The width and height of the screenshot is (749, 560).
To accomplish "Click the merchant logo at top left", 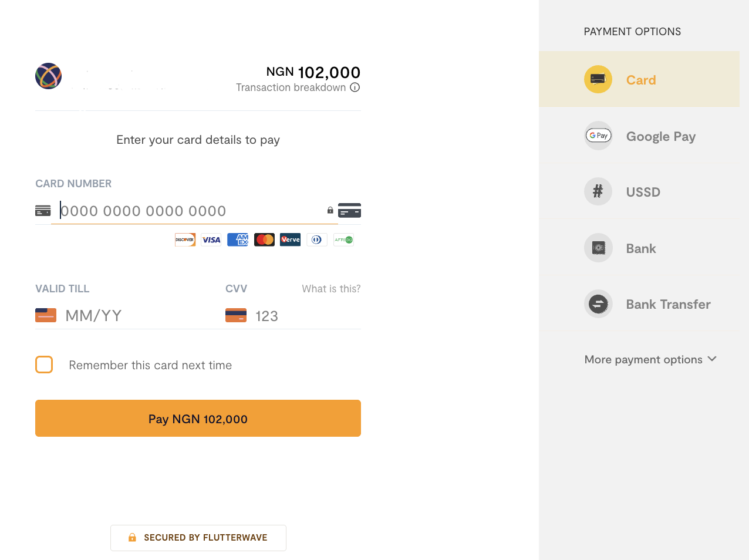I will [x=48, y=76].
